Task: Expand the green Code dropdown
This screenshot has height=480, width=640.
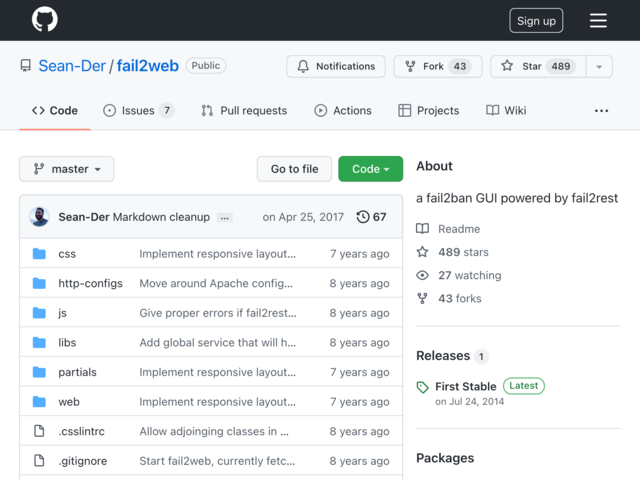Action: [370, 169]
